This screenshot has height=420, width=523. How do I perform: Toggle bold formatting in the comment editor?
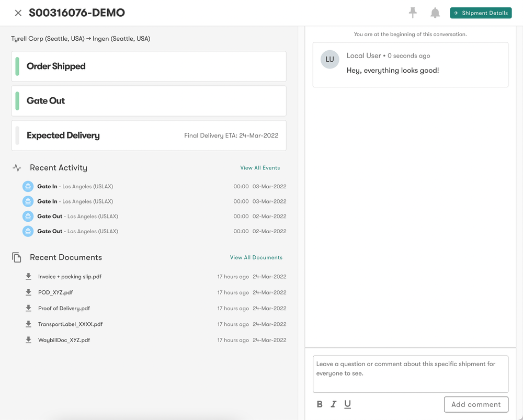(x=320, y=404)
